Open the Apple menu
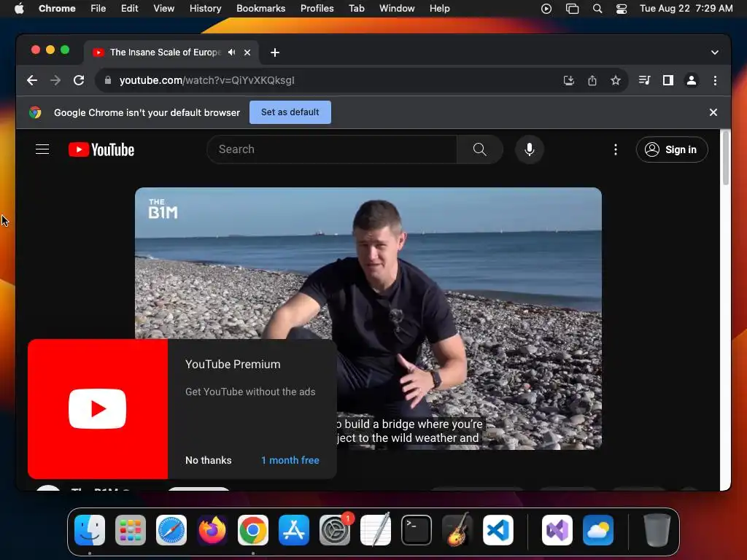The image size is (747, 560). (19, 9)
